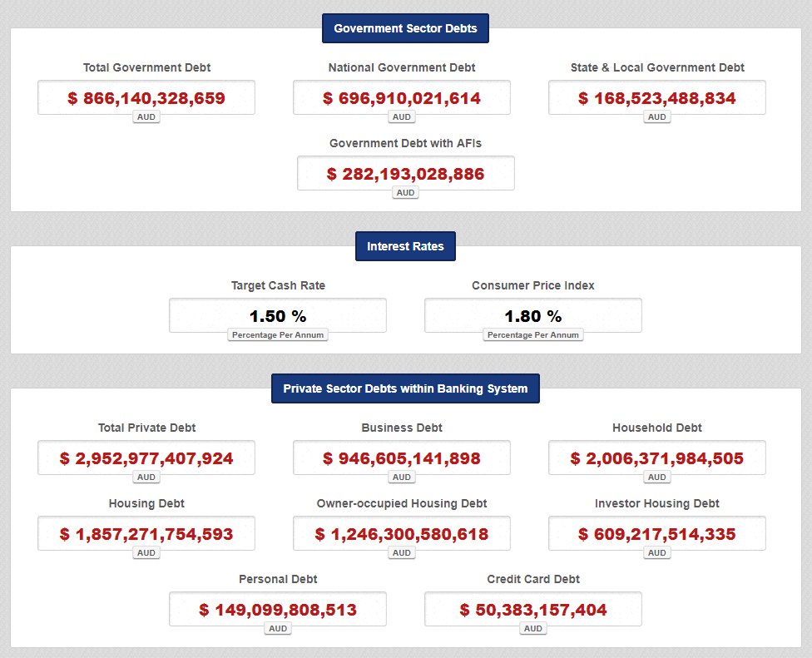Select the Target Cash Rate percentage value
Image resolution: width=812 pixels, height=658 pixels.
pos(278,316)
